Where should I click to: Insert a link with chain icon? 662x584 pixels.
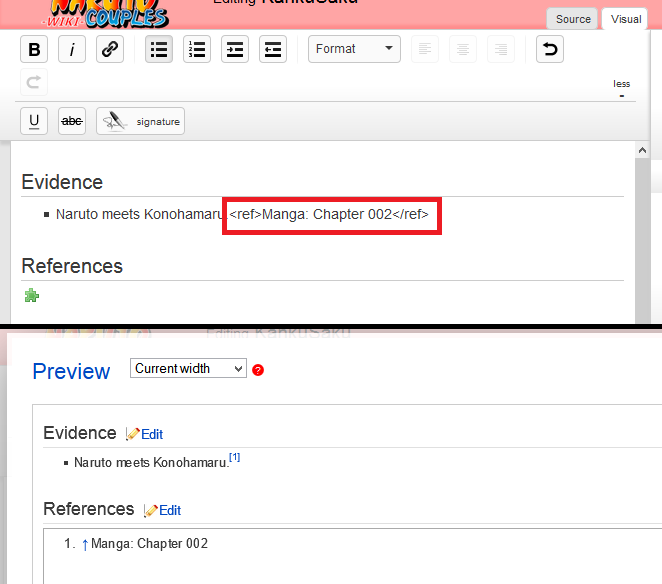point(110,49)
